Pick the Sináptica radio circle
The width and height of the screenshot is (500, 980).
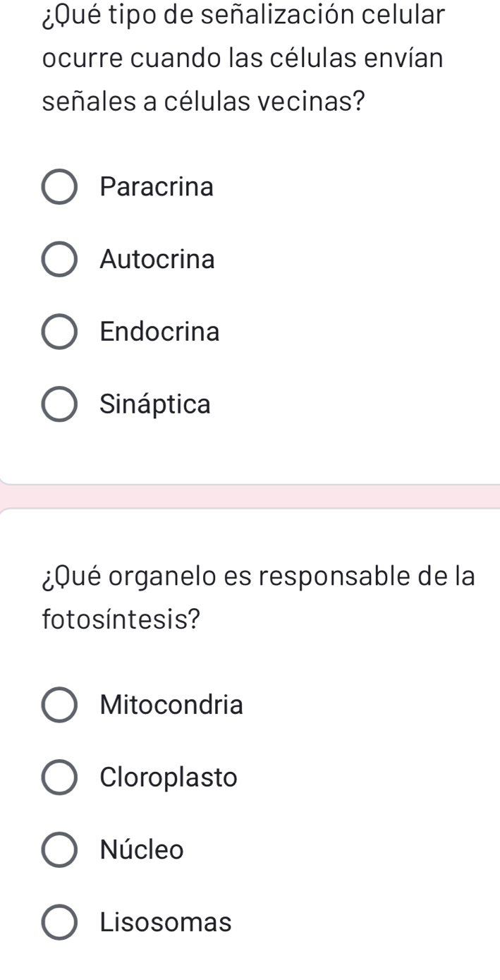pyautogui.click(x=60, y=404)
